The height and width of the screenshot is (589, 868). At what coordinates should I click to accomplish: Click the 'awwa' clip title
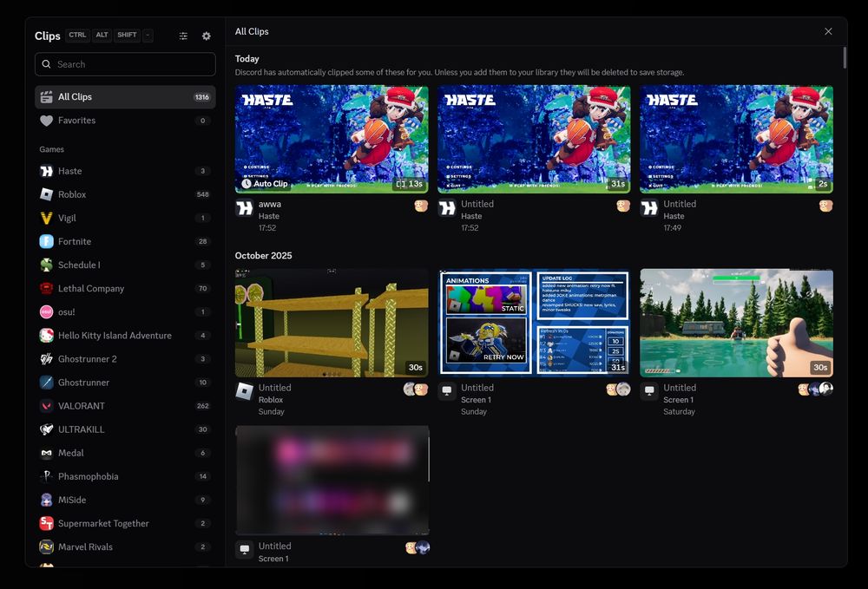tap(270, 204)
